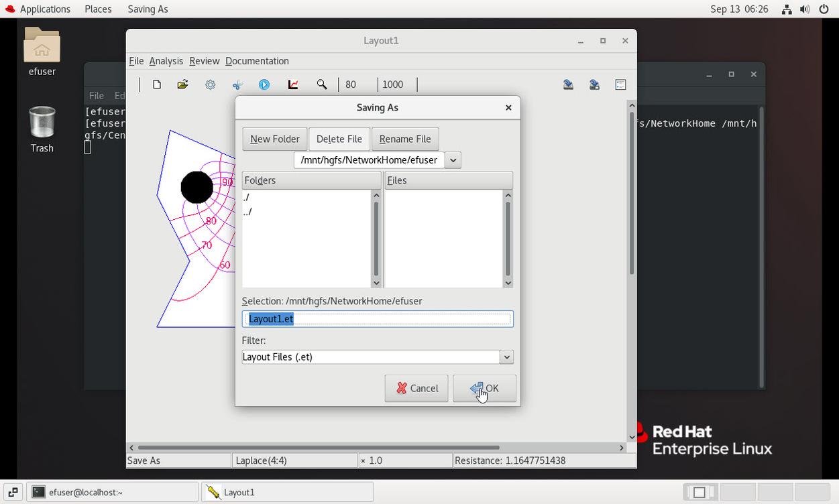Open the Documentation menu
Viewport: 839px width, 504px height.
pos(257,61)
